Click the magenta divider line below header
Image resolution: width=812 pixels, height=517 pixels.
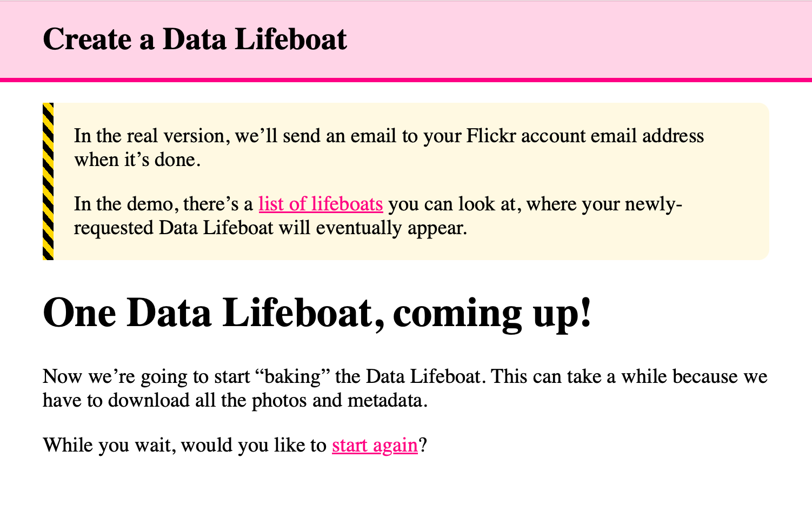tap(405, 80)
